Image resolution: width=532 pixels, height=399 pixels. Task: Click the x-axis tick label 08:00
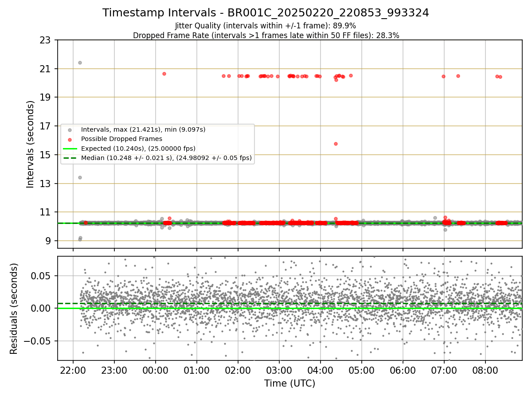[485, 370]
